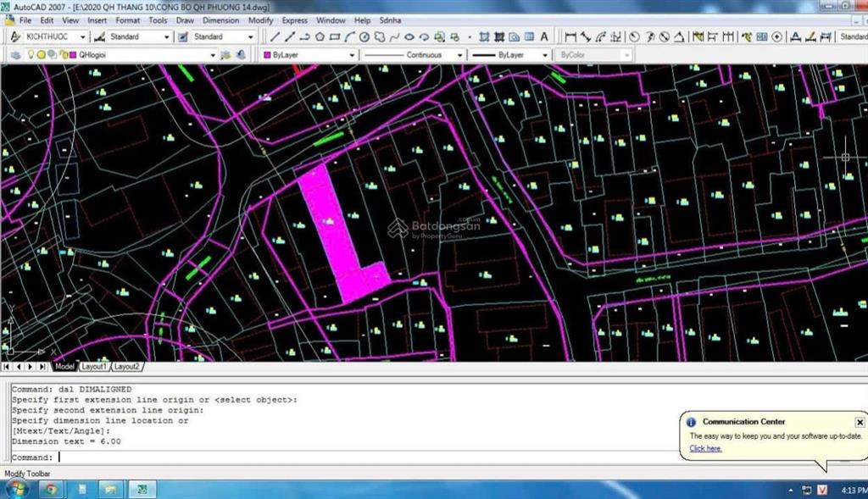Expand the KICHTHUOC text style dropdown

(82, 37)
